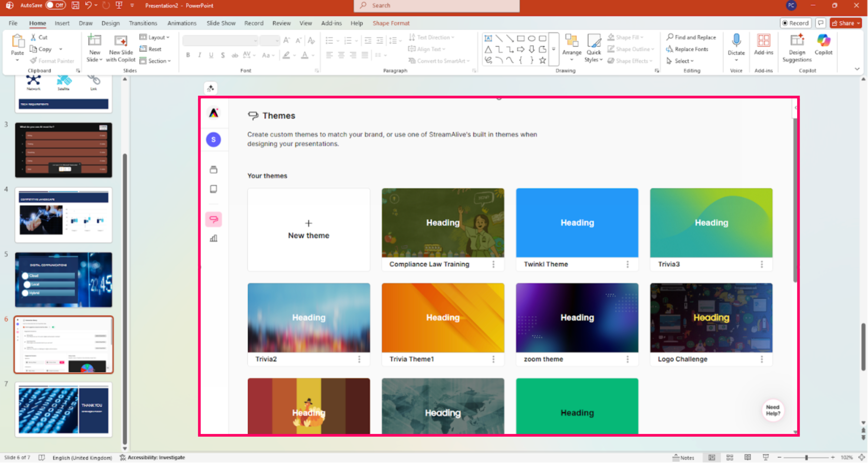The image size is (868, 465).
Task: Click the Design Suggestions icon
Action: (797, 41)
